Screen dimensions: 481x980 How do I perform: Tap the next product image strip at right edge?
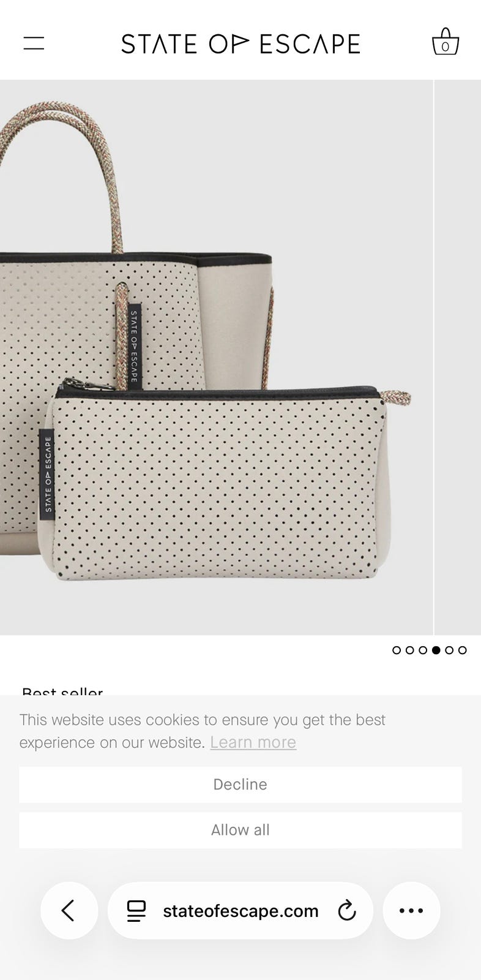pyautogui.click(x=458, y=357)
